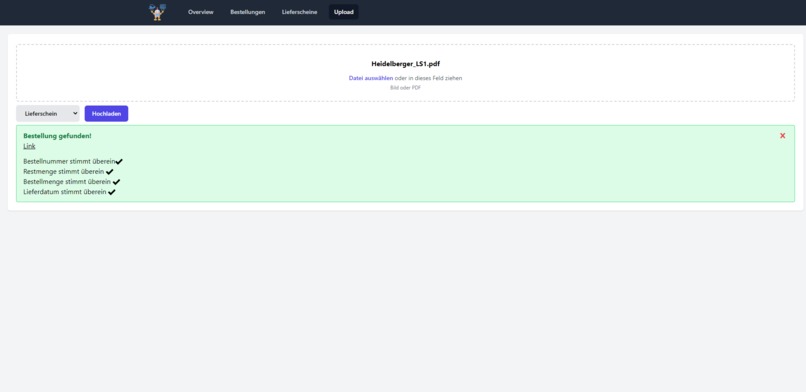Select the Upload tab

344,12
